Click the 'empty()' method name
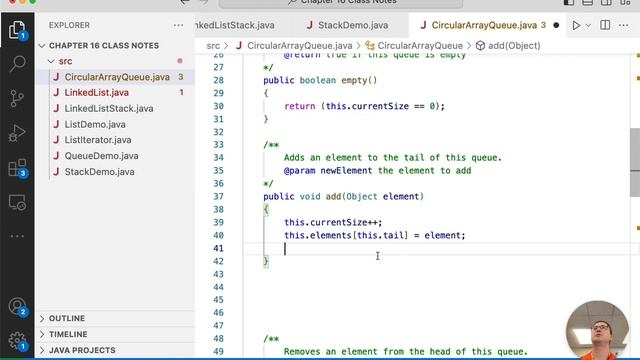640x360 pixels. 359,80
